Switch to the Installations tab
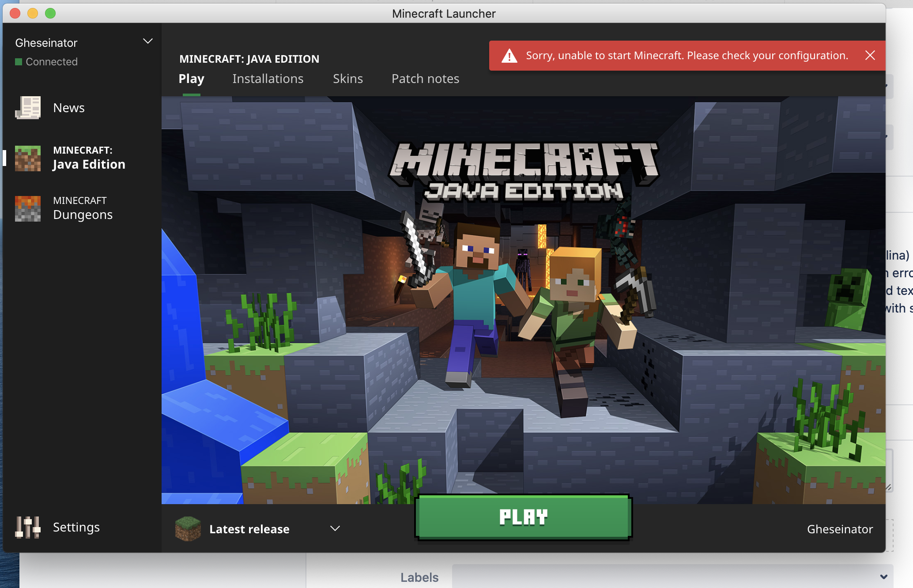Screen dimensions: 913x588 coord(268,79)
